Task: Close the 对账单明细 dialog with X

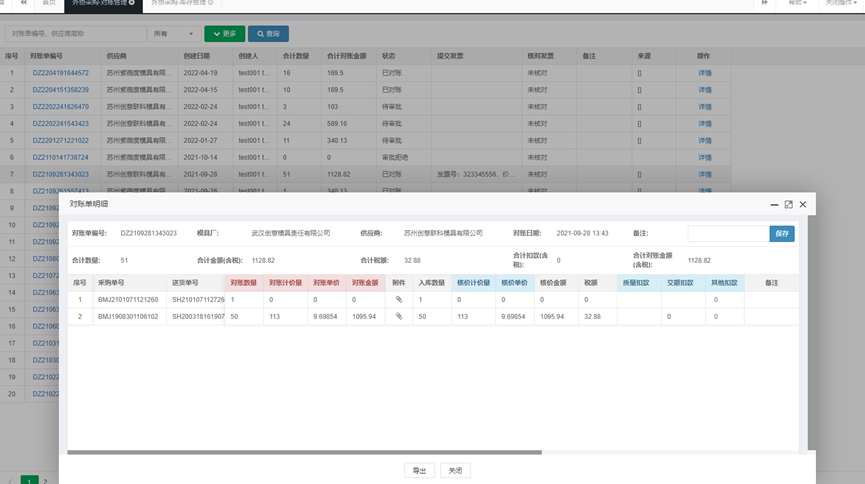Action: [x=802, y=204]
